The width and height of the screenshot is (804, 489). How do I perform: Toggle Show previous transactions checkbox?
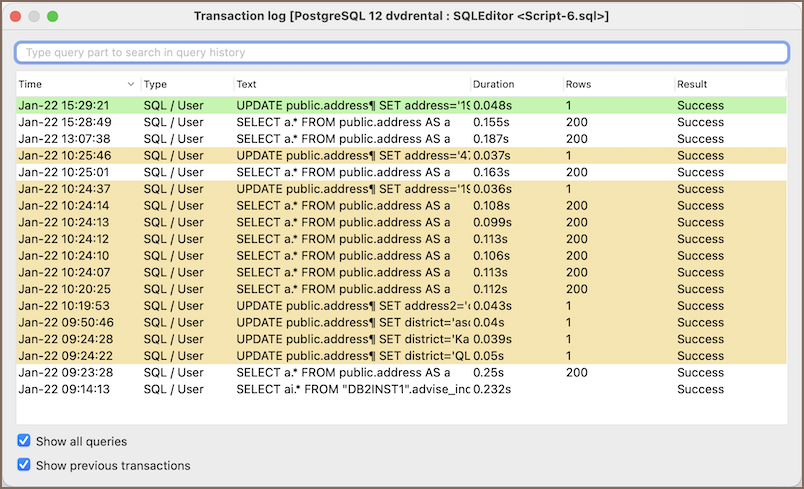[x=24, y=465]
